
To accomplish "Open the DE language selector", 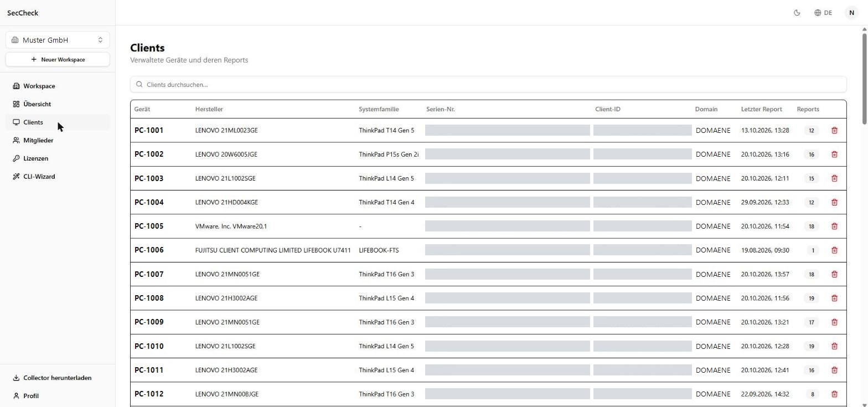I will point(823,13).
